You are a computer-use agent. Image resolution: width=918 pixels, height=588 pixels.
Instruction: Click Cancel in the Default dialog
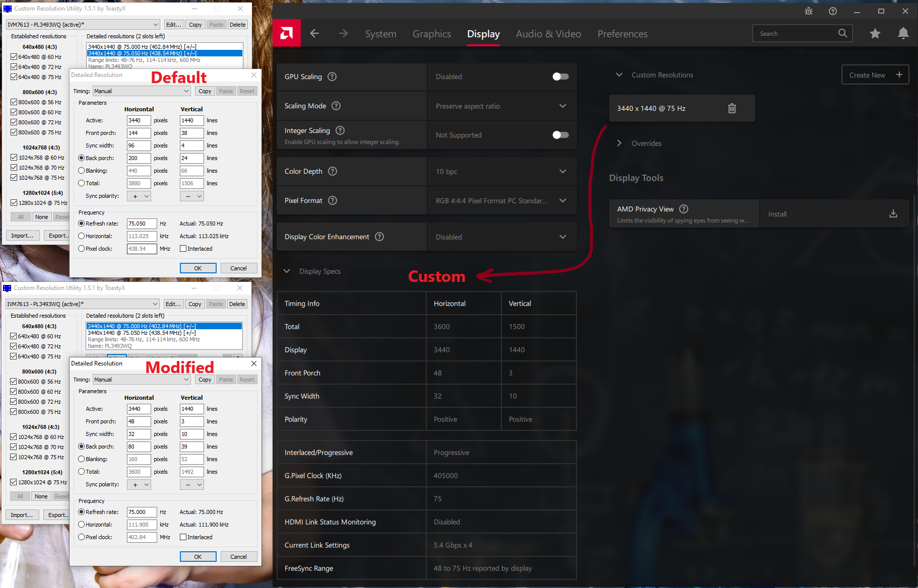238,268
